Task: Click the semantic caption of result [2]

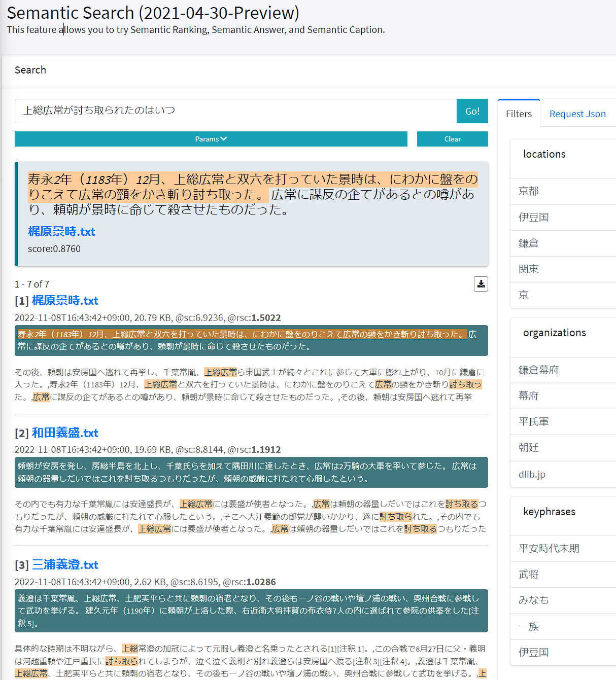Action: (251, 473)
